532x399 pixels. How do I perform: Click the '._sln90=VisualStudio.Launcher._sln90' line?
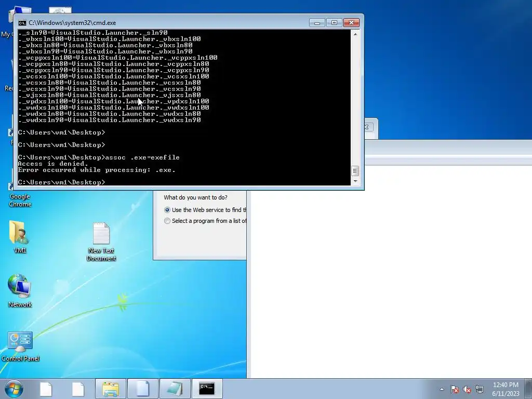pos(92,33)
